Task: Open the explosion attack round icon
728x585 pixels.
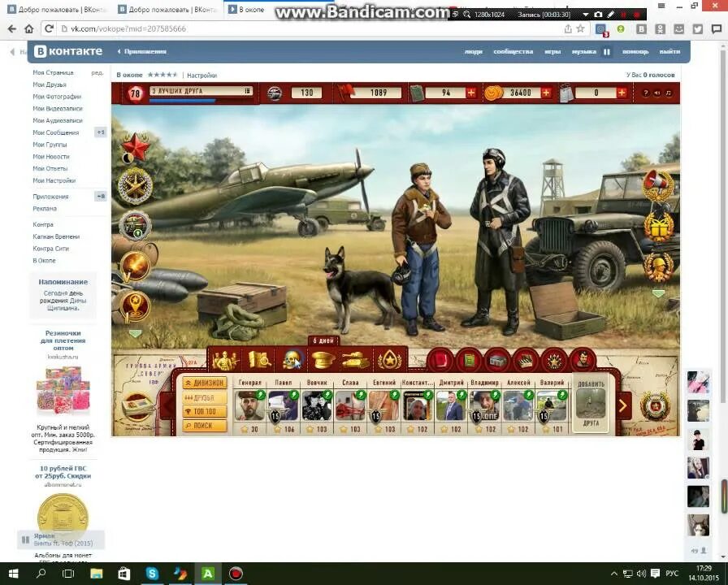Action: point(135,266)
